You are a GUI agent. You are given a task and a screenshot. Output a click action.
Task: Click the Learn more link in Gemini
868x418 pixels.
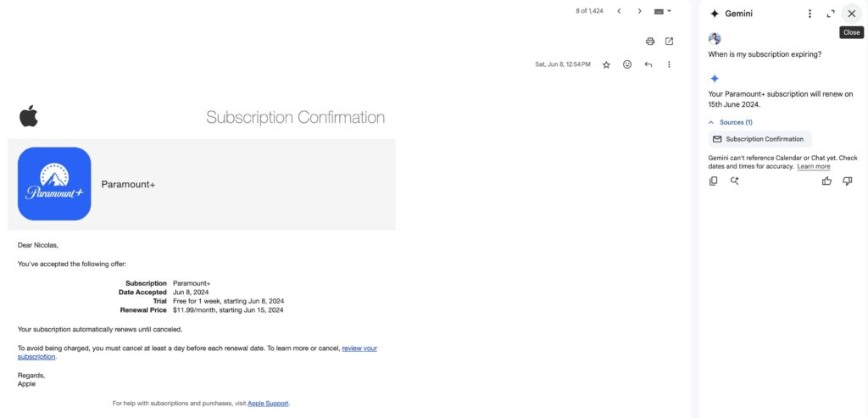[813, 167]
